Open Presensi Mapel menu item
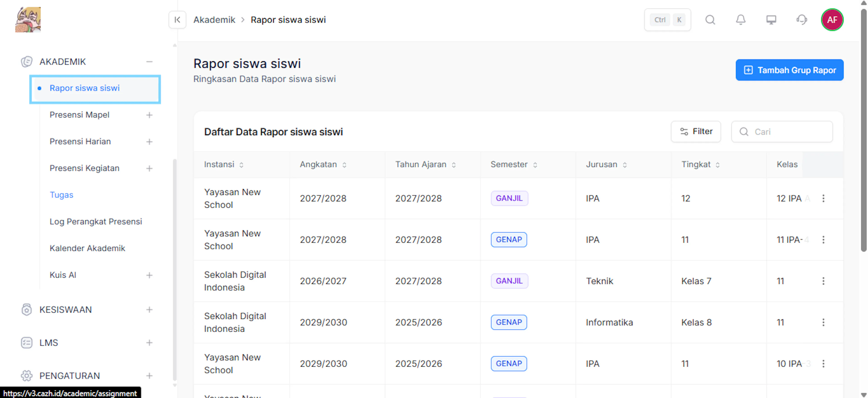 coord(80,115)
